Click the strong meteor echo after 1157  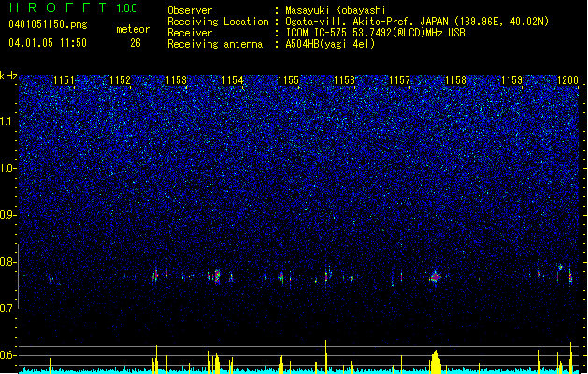coord(435,277)
